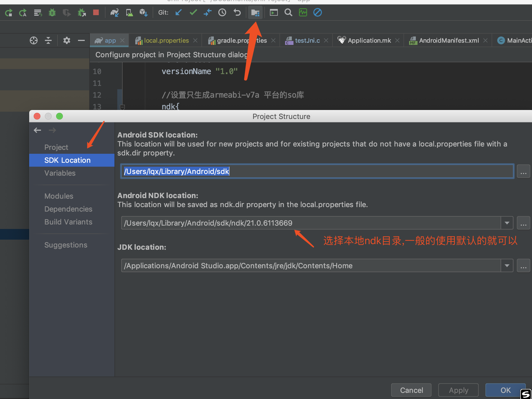
Task: Click Collapse All icon in project panel
Action: pyautogui.click(x=48, y=40)
